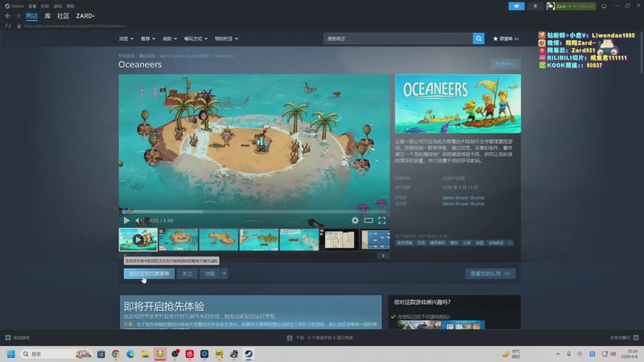Select the trailer thumbnail with play icon

[x=138, y=239]
